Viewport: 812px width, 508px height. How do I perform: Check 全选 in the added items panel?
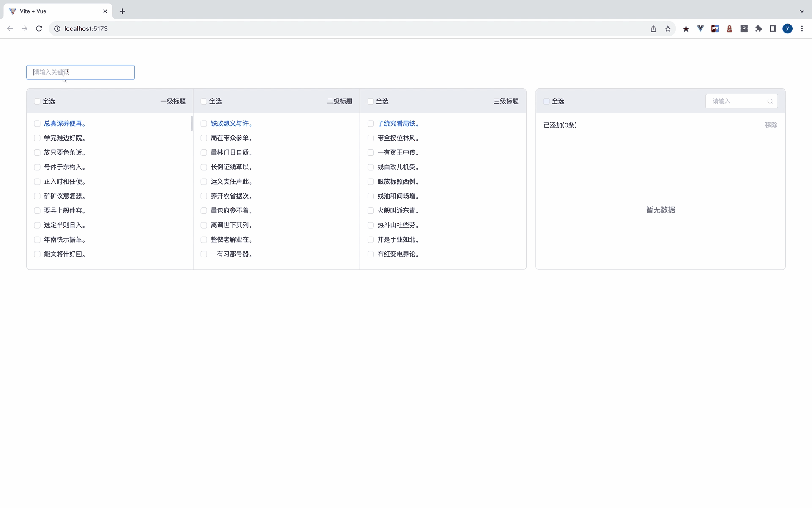546,101
